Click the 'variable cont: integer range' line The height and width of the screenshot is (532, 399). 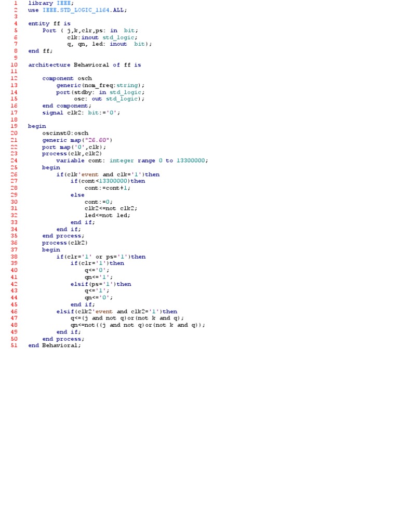click(x=132, y=161)
